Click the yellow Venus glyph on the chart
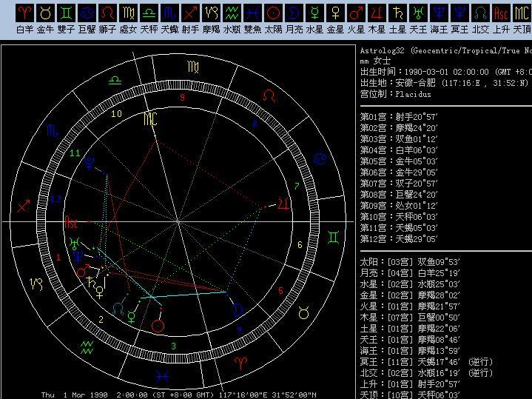Screen dimensions: 532x399 tap(99, 292)
